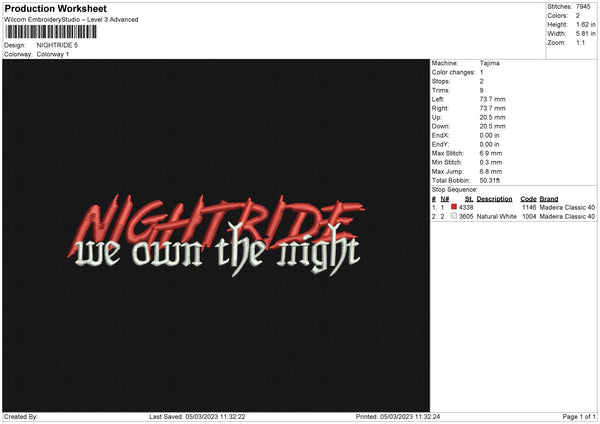The image size is (600, 424).
Task: Click the 'Code' column header
Action: coord(528,199)
